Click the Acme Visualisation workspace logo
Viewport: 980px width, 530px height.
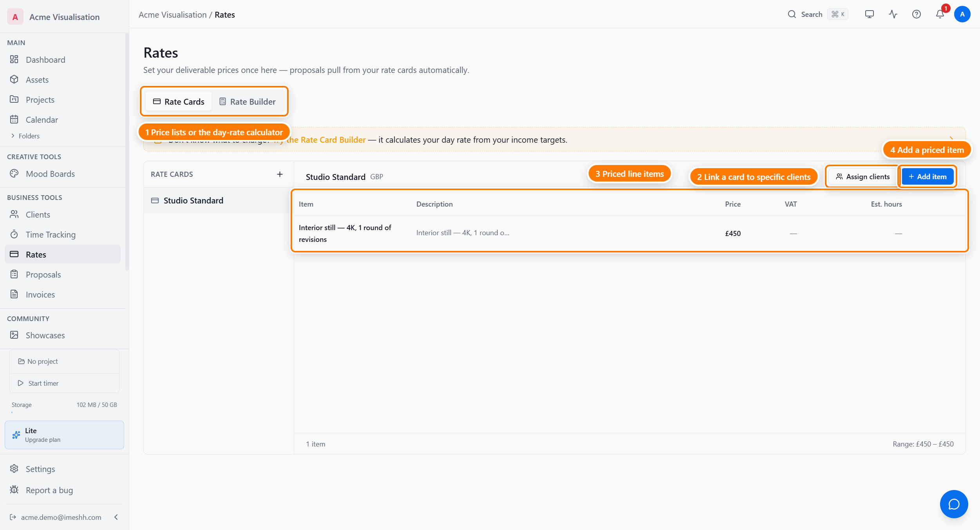15,17
